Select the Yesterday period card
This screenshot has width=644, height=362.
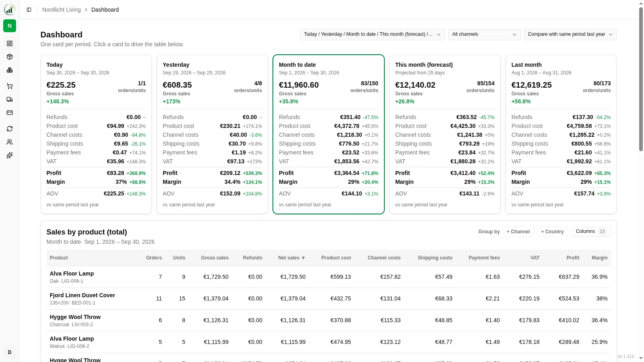[x=213, y=134]
